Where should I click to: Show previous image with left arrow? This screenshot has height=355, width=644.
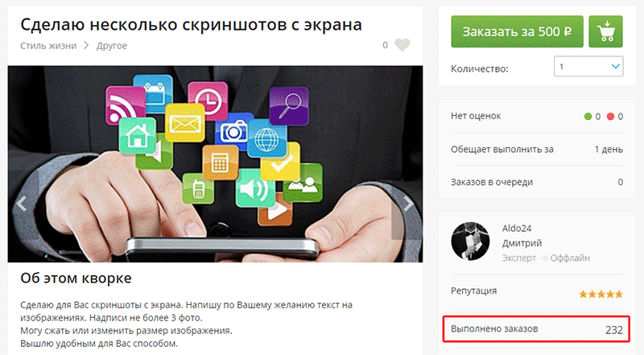22,204
